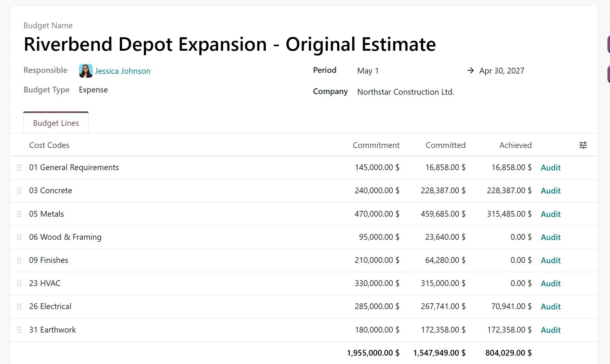Viewport: 610px width, 364px height.
Task: Click commitment value 145,000.00 $
Action: (377, 168)
